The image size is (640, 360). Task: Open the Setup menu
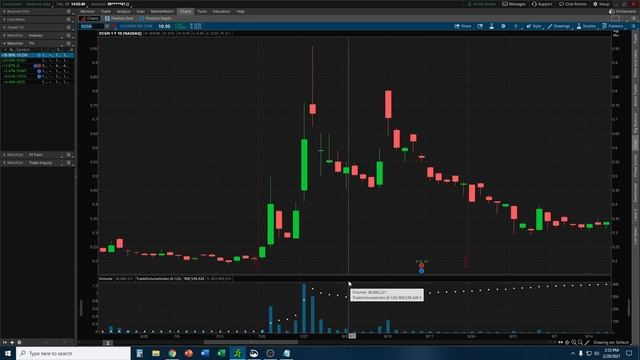[x=601, y=4]
